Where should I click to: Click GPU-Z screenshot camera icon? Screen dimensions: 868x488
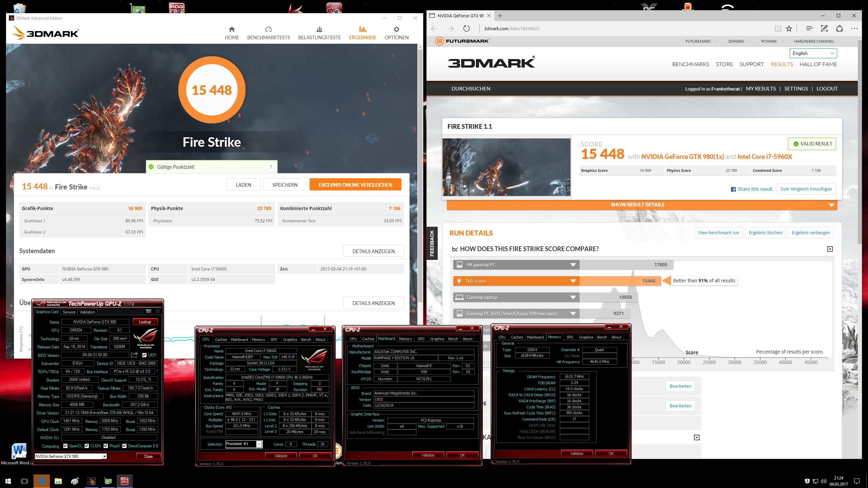[x=149, y=311]
